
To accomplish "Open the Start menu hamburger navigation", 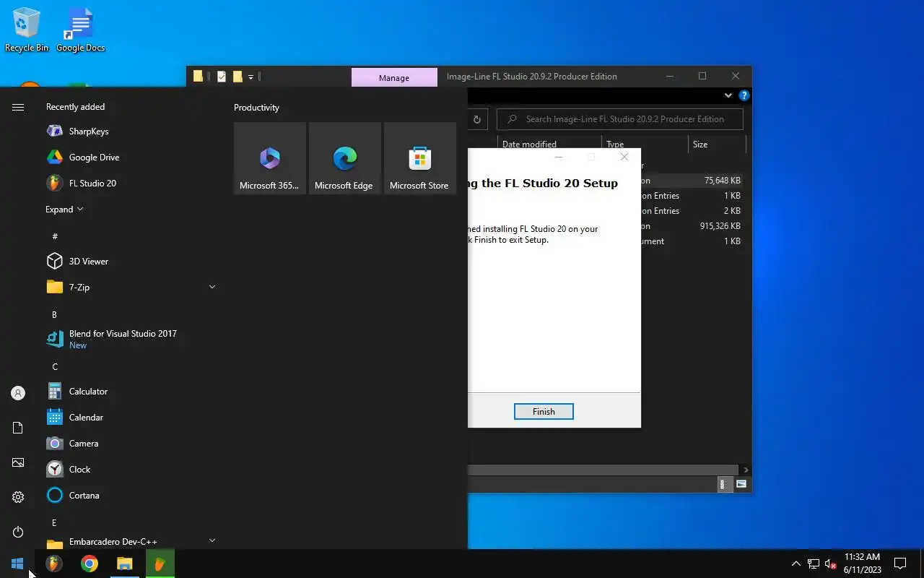I will click(18, 107).
